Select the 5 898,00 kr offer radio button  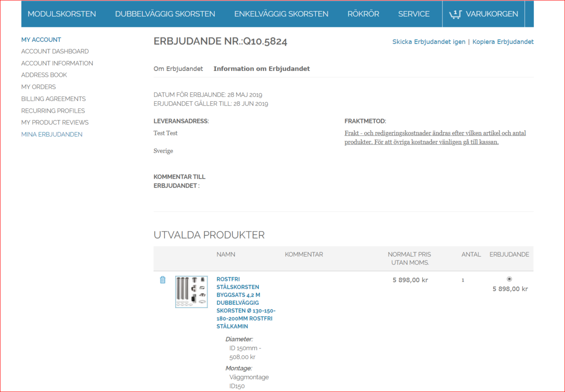509,279
